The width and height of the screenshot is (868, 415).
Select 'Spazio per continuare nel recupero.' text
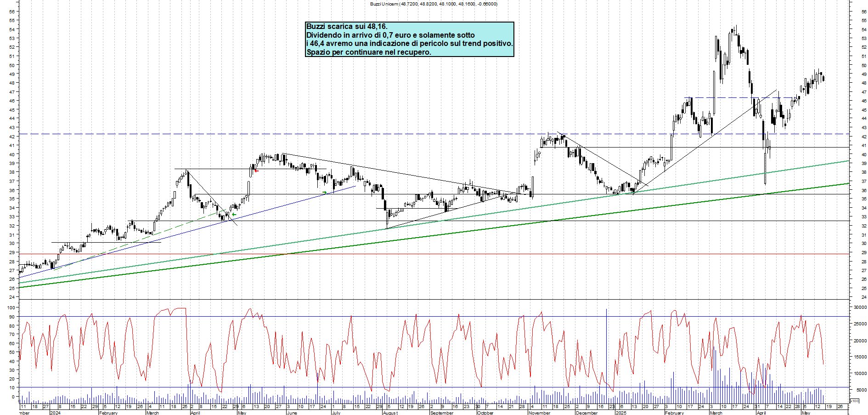[369, 52]
